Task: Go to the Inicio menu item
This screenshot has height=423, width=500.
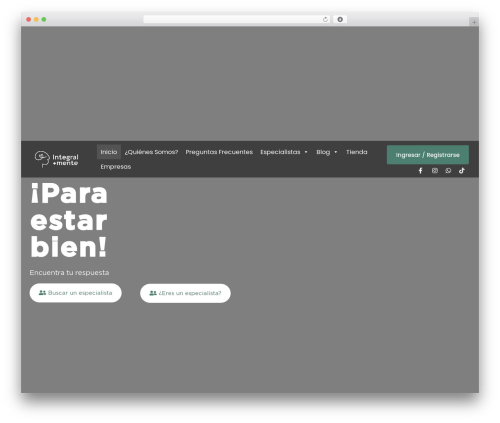Action: point(109,152)
